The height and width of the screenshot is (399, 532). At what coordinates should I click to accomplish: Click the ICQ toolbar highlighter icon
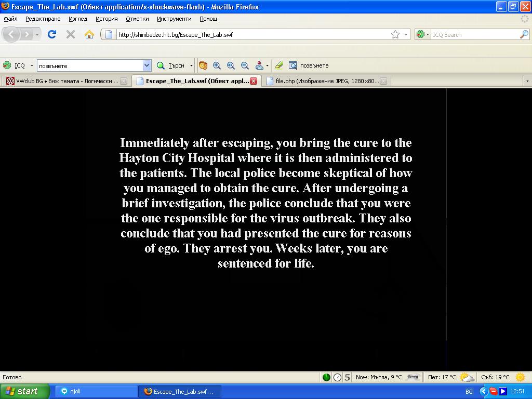[279, 65]
